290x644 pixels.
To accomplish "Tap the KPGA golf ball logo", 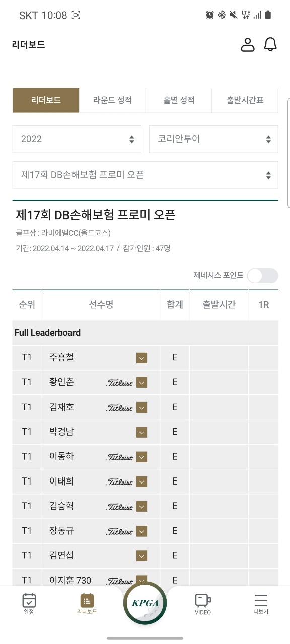I will coord(145,603).
